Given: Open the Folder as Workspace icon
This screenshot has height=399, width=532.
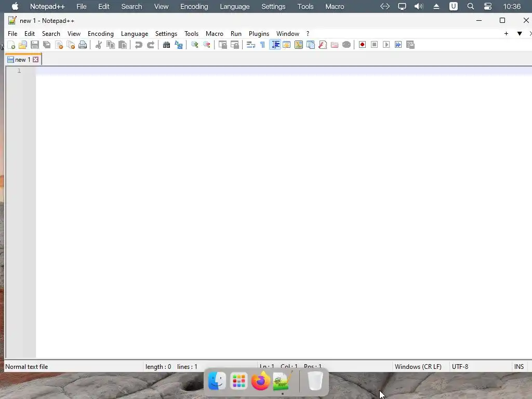Looking at the screenshot, I should (x=335, y=45).
